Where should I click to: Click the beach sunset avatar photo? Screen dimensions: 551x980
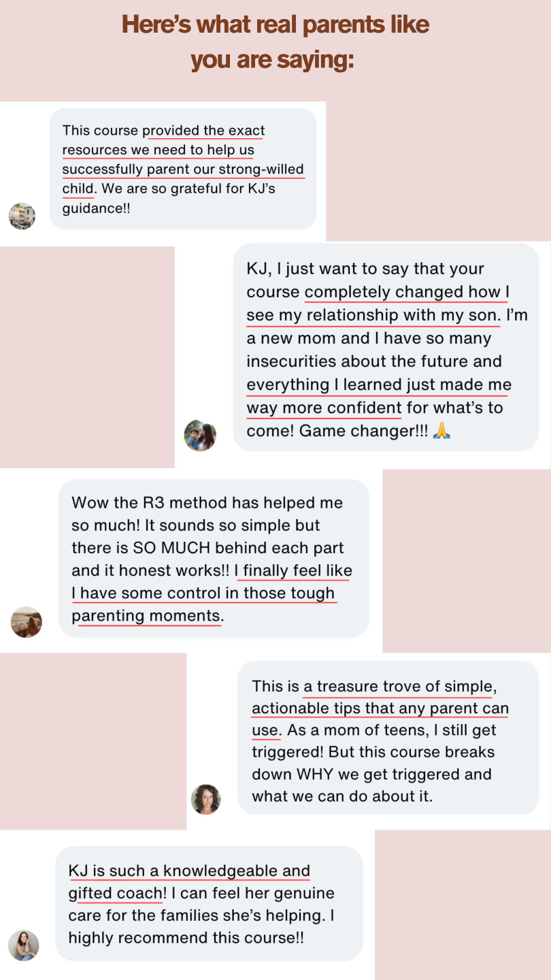tap(27, 622)
